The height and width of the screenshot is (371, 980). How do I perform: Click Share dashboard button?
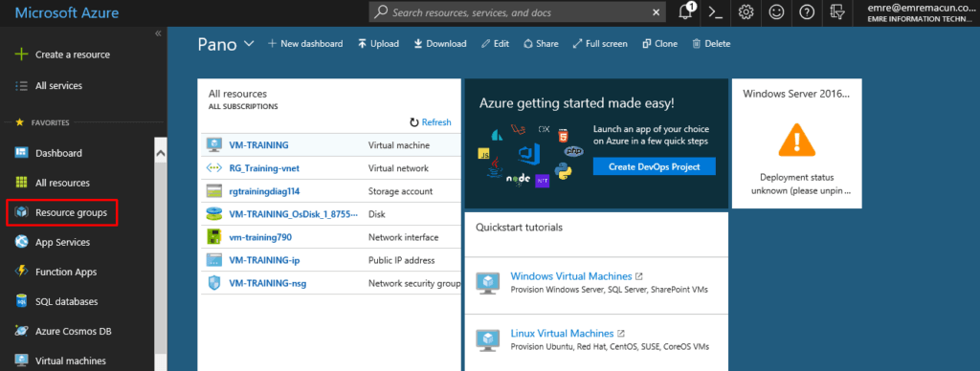pyautogui.click(x=541, y=44)
